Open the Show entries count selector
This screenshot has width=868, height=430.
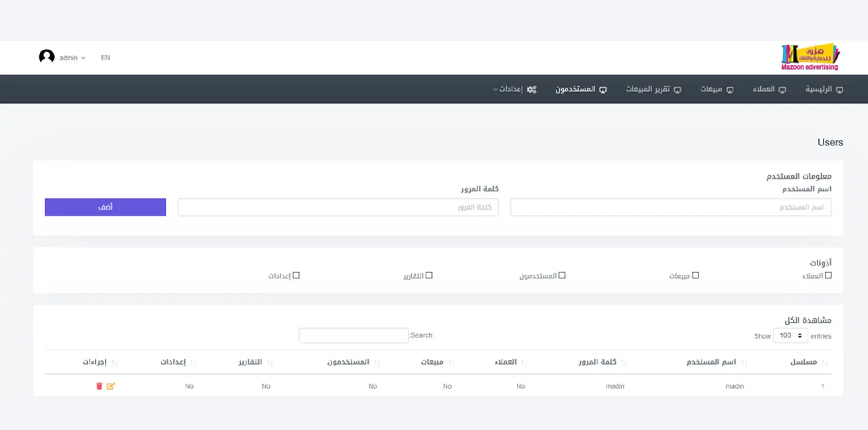(x=790, y=335)
